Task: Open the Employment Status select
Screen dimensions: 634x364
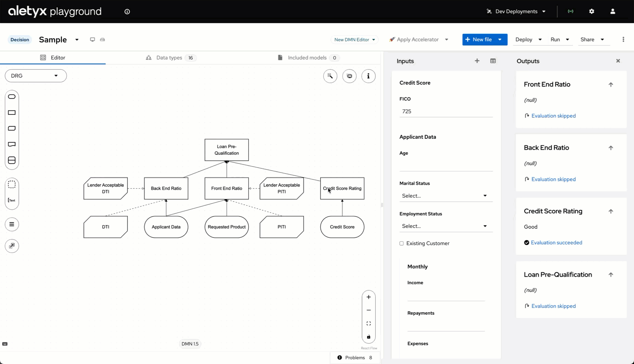Action: pyautogui.click(x=446, y=226)
